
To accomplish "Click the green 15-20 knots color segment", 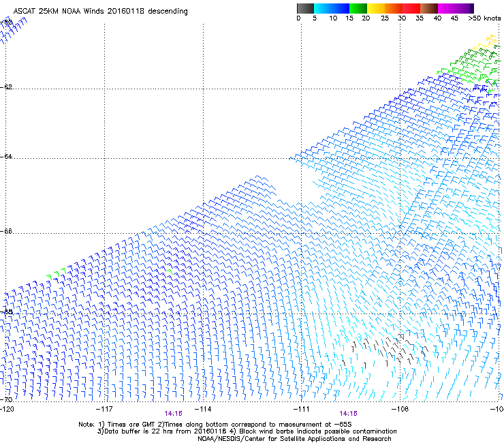I will [x=358, y=8].
